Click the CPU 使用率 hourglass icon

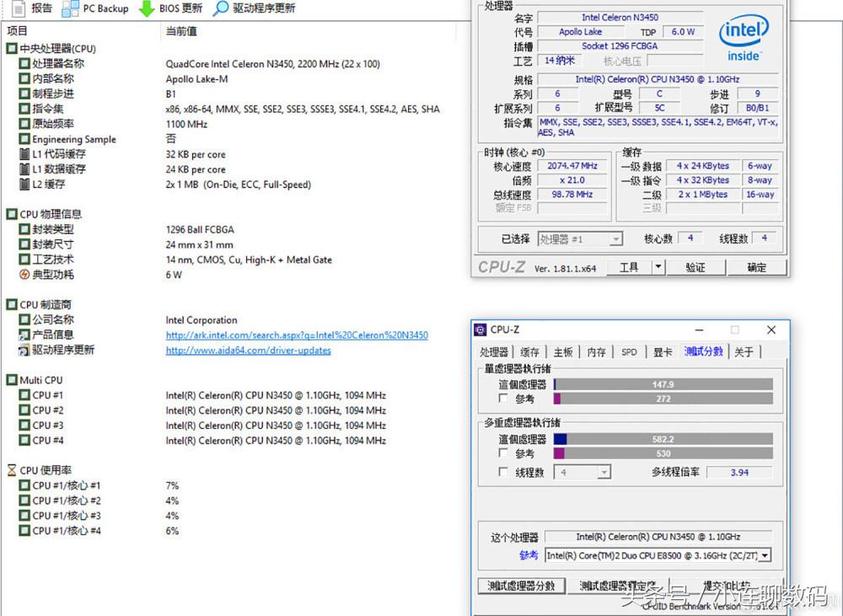point(11,470)
